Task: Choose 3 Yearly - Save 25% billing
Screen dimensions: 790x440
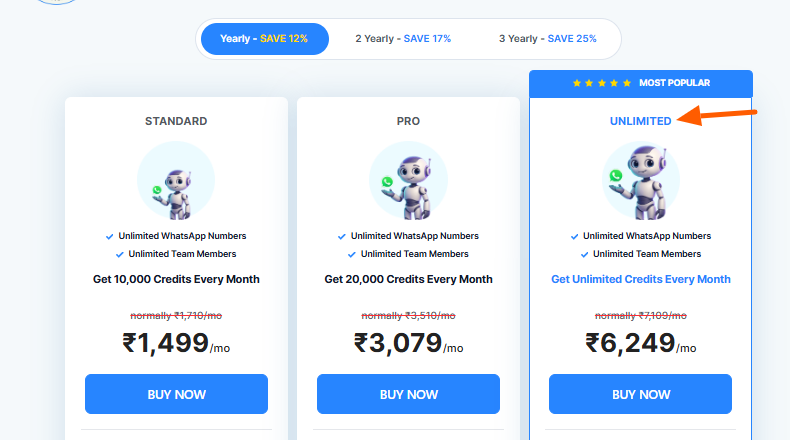Action: tap(548, 39)
